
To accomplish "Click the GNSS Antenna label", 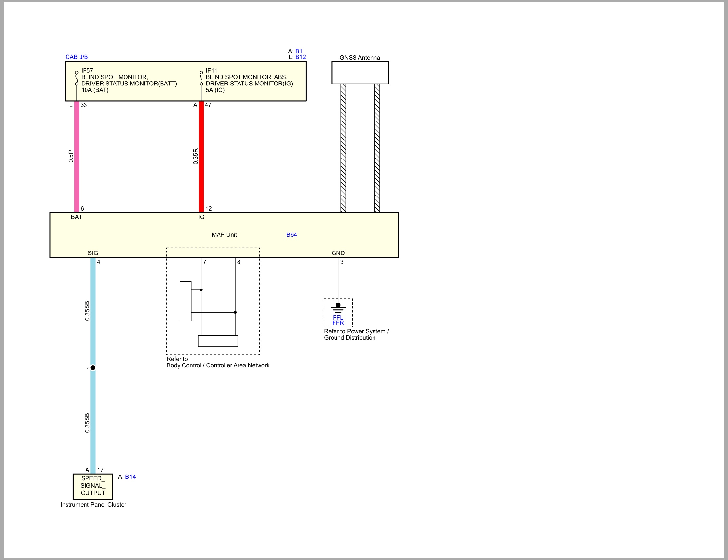I will [x=360, y=58].
